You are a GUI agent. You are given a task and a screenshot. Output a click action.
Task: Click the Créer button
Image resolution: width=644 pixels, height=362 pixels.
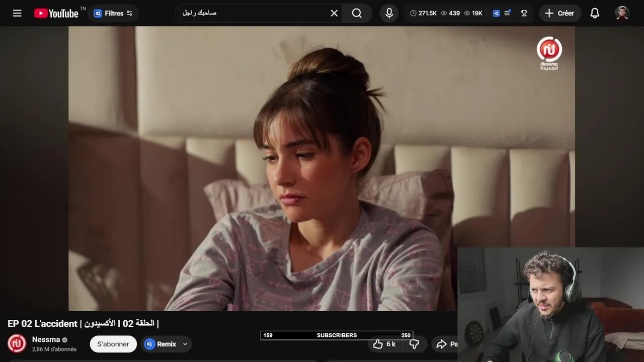(560, 13)
